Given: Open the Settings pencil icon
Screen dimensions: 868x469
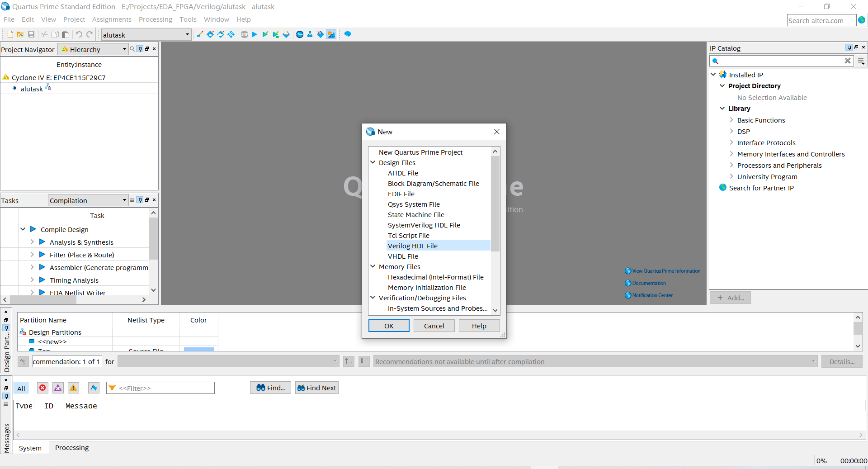Looking at the screenshot, I should point(200,34).
